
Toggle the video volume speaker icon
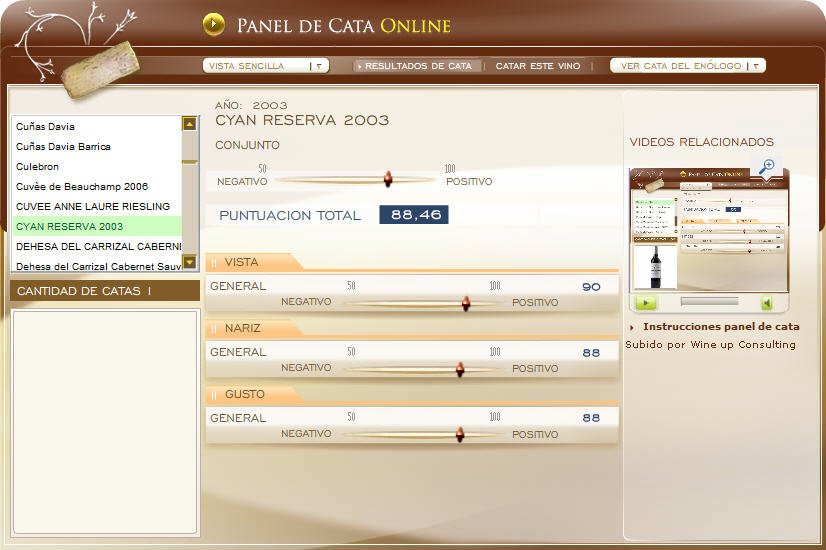[767, 303]
